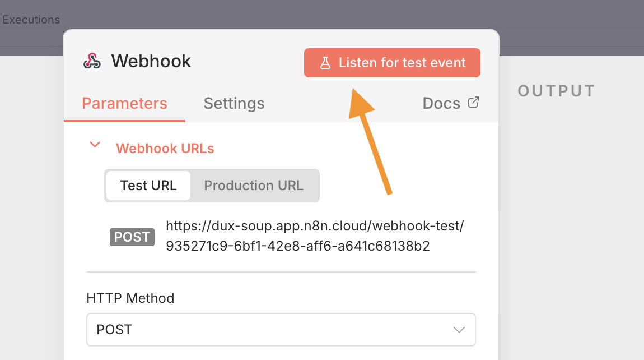Open the POST method select box
The image size is (644, 360).
(x=280, y=330)
